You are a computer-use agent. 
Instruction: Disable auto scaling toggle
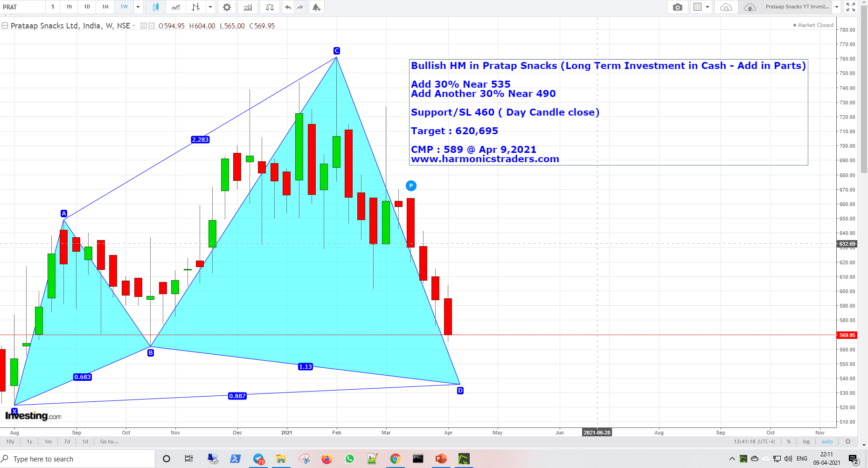tap(827, 441)
